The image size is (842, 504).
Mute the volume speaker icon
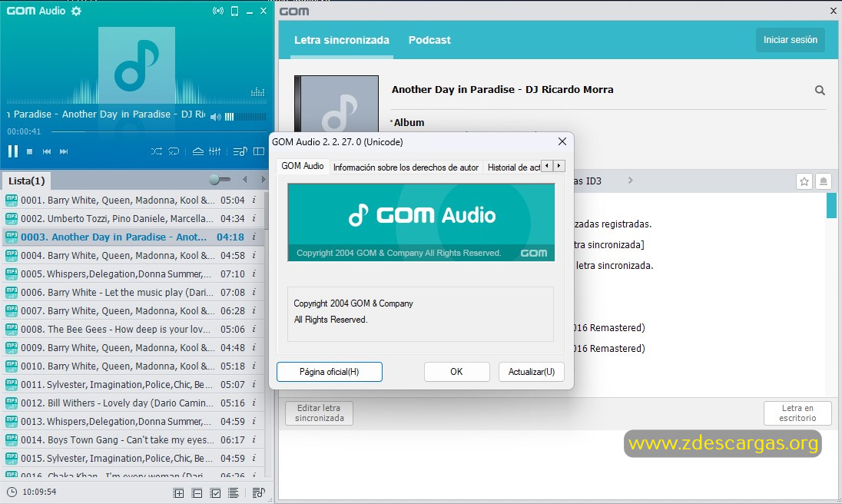click(215, 117)
